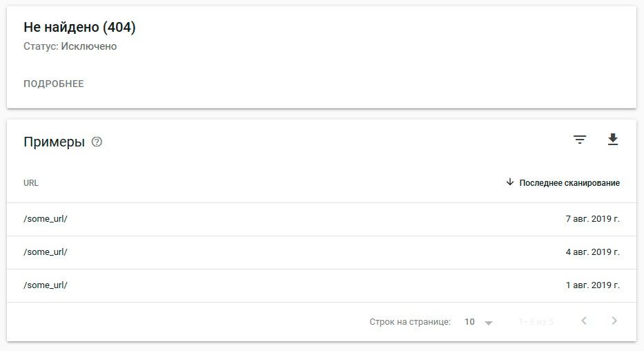Click the Статус: Исключено text

coord(70,46)
